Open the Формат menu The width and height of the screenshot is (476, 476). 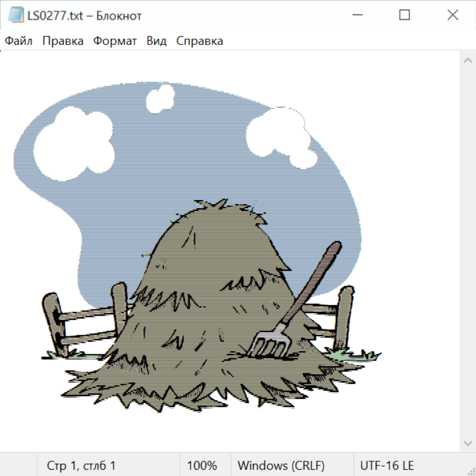tap(115, 41)
